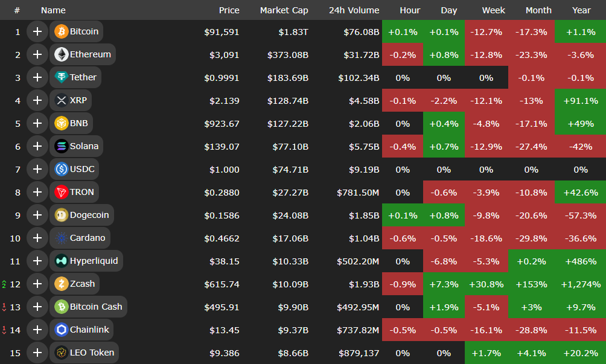
Task: Sort by Market Cap column header
Action: [284, 10]
